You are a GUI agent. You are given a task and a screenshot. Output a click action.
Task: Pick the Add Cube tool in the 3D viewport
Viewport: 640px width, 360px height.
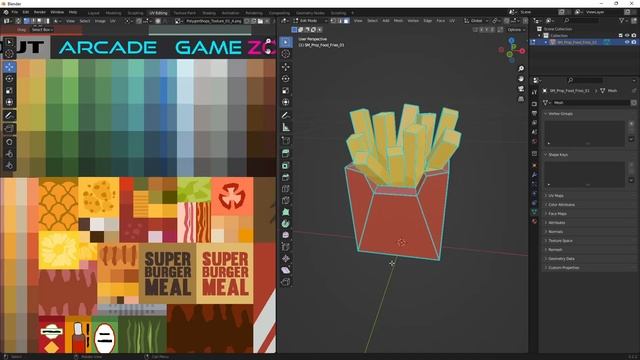286,140
